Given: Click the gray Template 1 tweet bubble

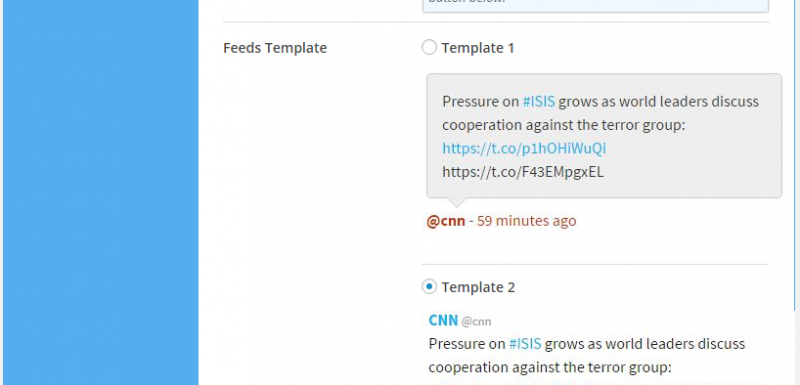Looking at the screenshot, I should click(x=604, y=136).
